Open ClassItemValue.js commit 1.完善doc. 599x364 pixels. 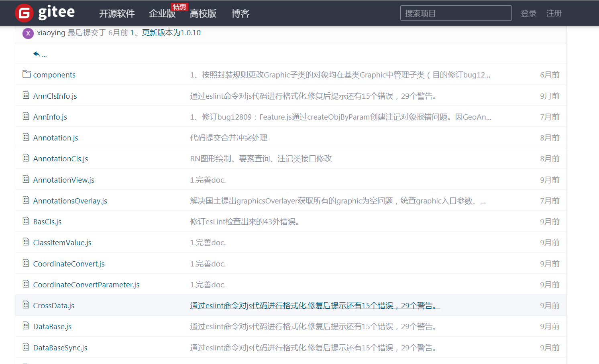208,243
